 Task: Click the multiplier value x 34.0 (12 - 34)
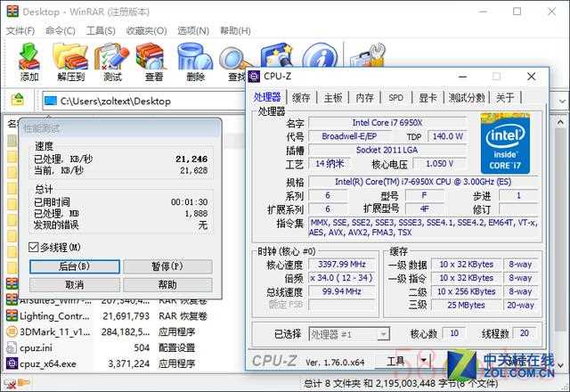(x=342, y=278)
